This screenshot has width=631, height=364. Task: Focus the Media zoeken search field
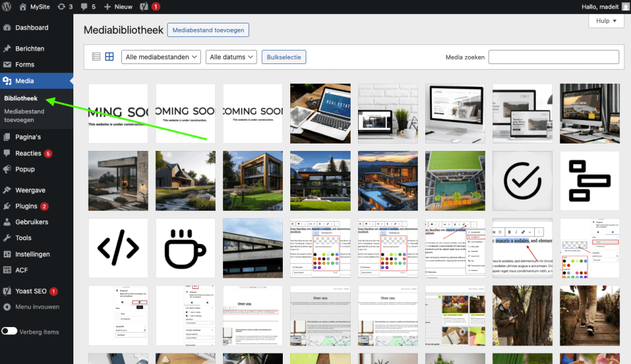[x=553, y=57]
